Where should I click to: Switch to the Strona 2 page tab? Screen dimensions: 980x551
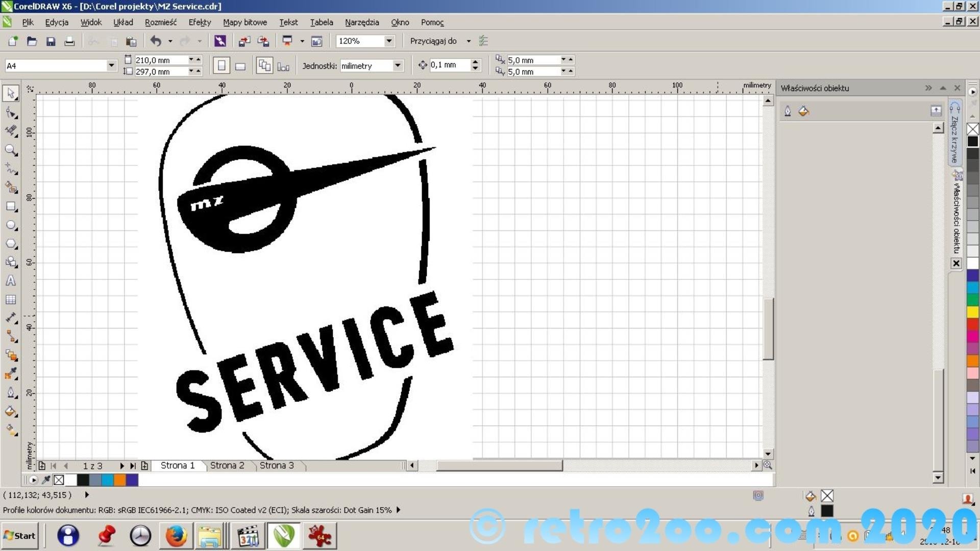(x=227, y=465)
